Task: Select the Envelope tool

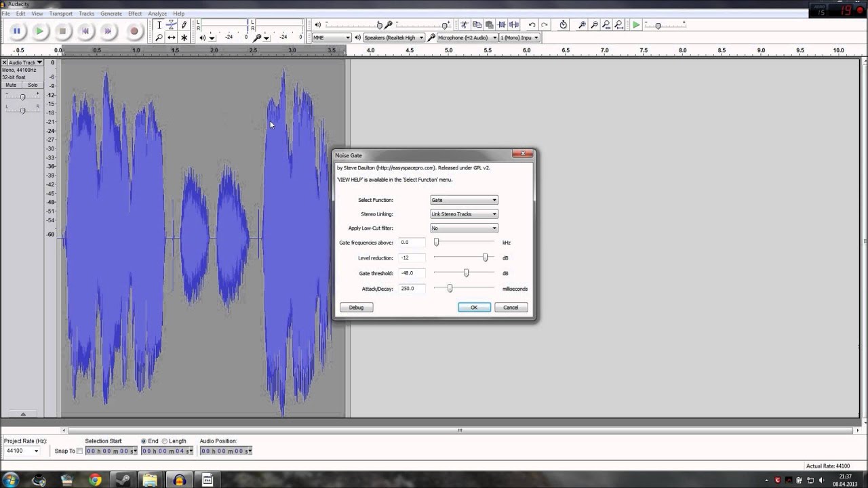Action: [172, 25]
